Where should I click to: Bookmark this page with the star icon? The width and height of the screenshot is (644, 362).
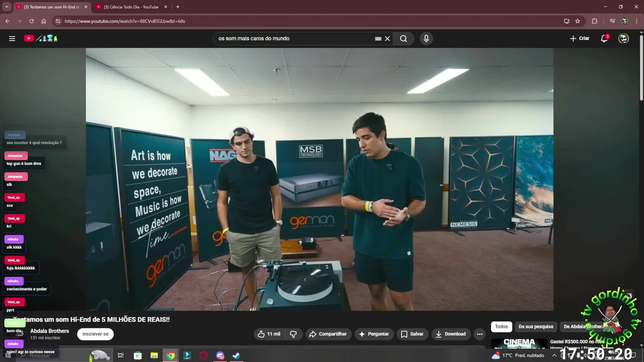[x=578, y=21]
